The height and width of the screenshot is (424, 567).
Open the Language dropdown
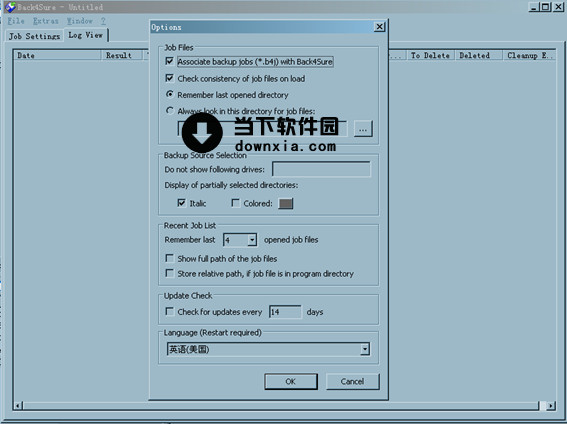(x=365, y=349)
